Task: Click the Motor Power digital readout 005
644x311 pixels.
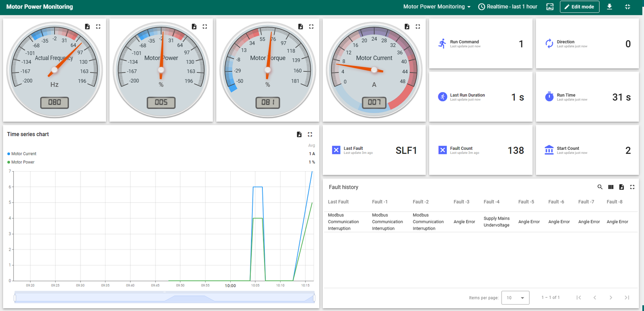Action: 161,103
